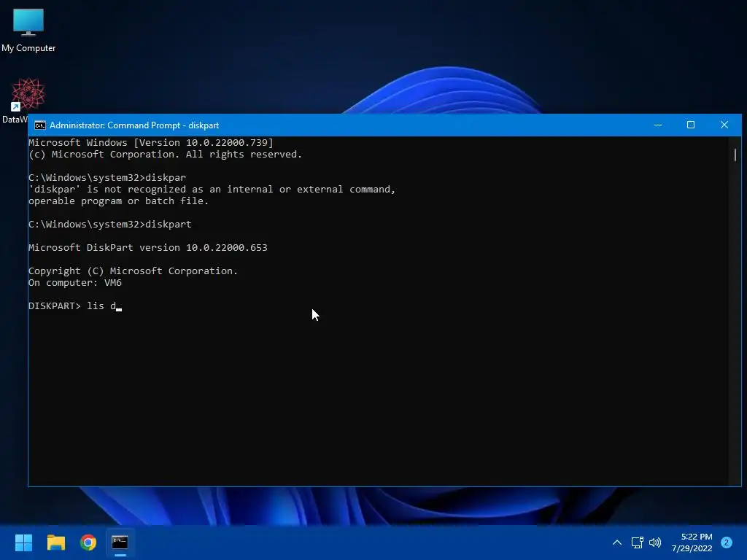Click the volume speaker tray icon
The width and height of the screenshot is (747, 560).
(x=655, y=542)
